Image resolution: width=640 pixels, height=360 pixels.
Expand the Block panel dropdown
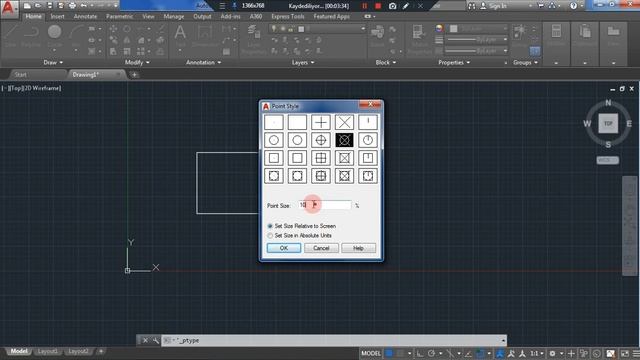point(386,62)
